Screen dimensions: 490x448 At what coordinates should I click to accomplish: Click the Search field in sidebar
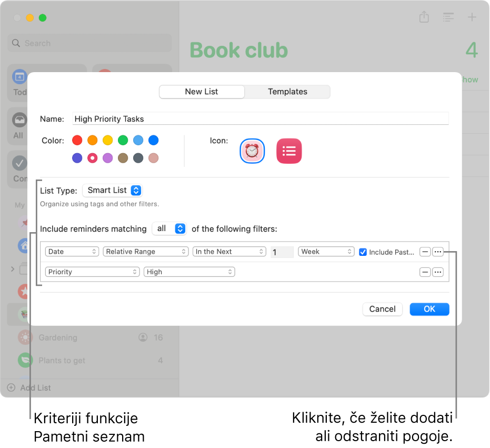89,43
